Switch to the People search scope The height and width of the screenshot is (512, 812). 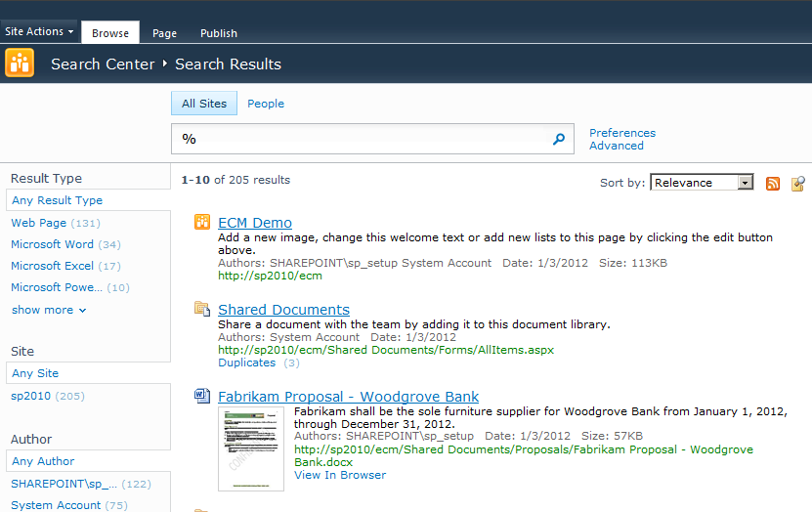pos(266,104)
